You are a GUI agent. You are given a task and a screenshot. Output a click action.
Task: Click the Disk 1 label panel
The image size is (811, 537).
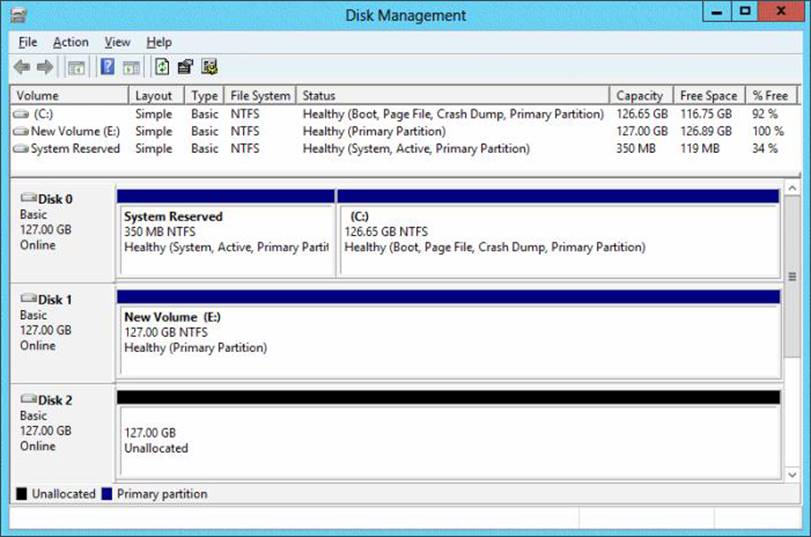click(x=63, y=332)
